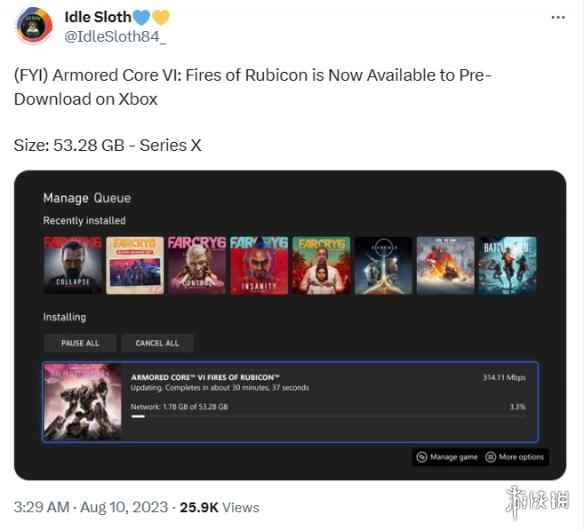Image resolution: width=584 pixels, height=530 pixels.
Task: Click the yellow heart emoji beside Idle Sloth
Action: click(161, 17)
